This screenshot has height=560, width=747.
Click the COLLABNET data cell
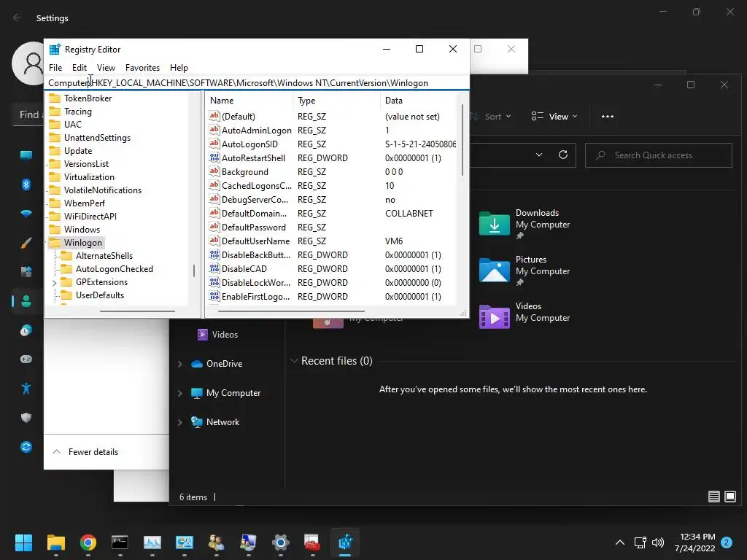click(x=409, y=214)
